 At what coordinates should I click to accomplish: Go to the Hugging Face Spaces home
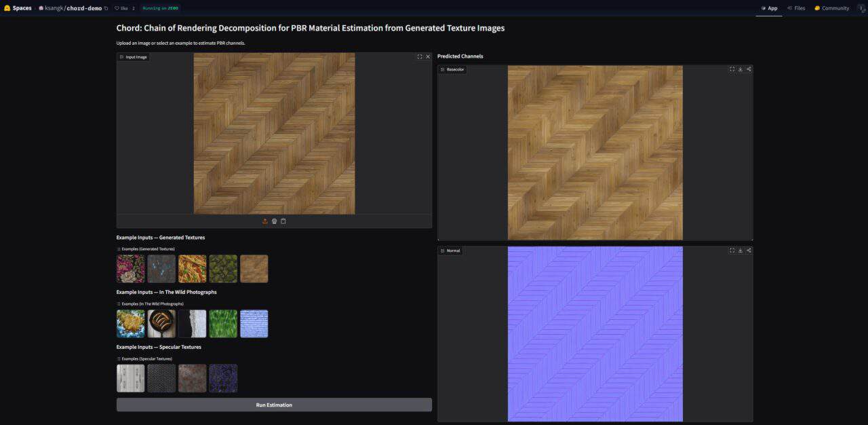pos(18,8)
